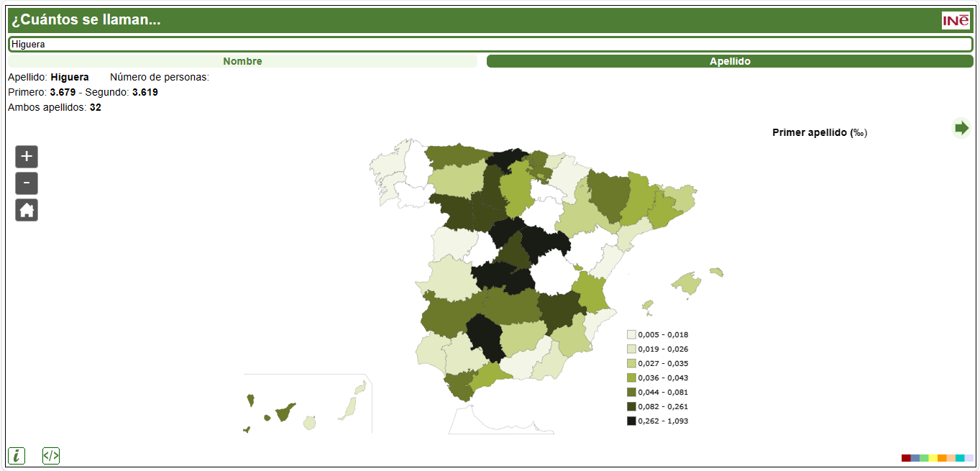Open the embed code icon
Viewport: 980px width, 471px height.
[51, 455]
